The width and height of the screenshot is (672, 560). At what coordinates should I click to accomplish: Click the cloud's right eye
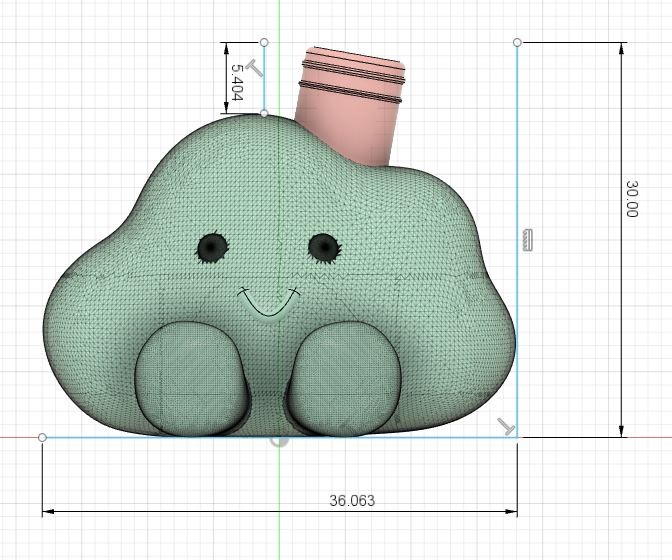[x=323, y=245]
